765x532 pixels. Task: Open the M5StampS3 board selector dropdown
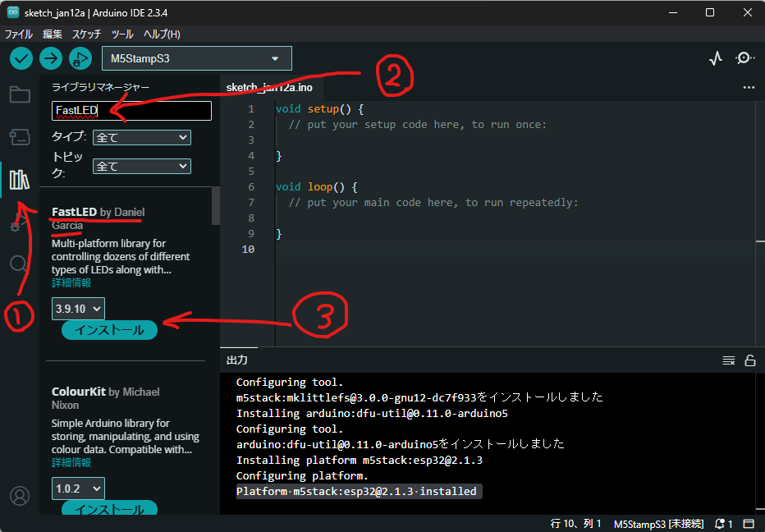point(197,58)
